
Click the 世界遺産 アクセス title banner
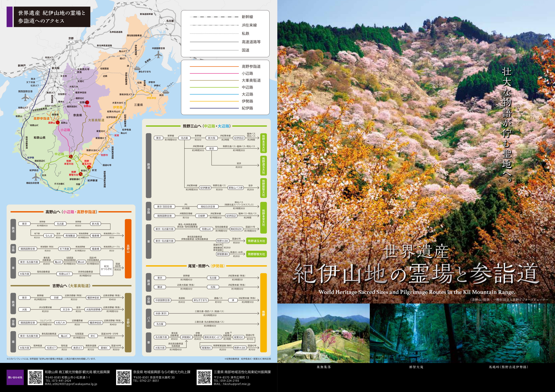52,17
